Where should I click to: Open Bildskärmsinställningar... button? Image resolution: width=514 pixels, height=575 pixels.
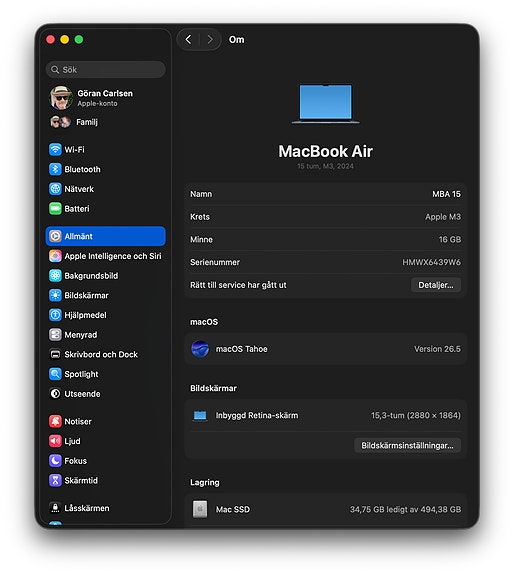[407, 445]
